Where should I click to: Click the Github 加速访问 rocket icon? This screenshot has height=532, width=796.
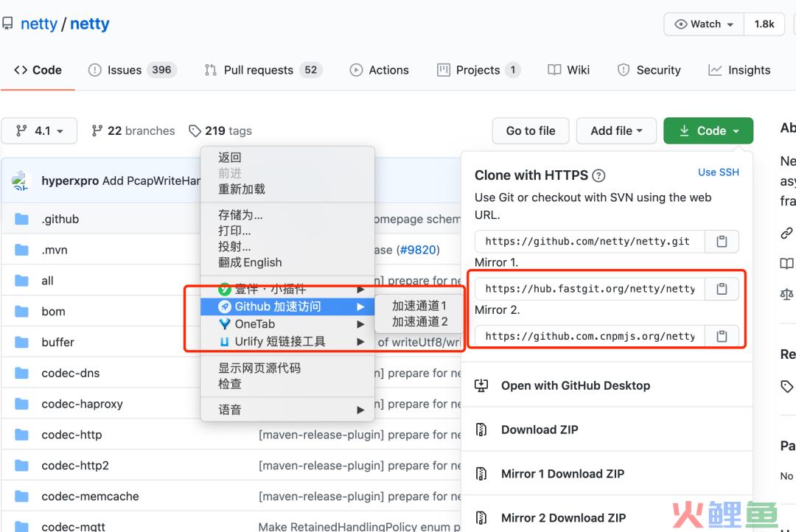point(224,307)
